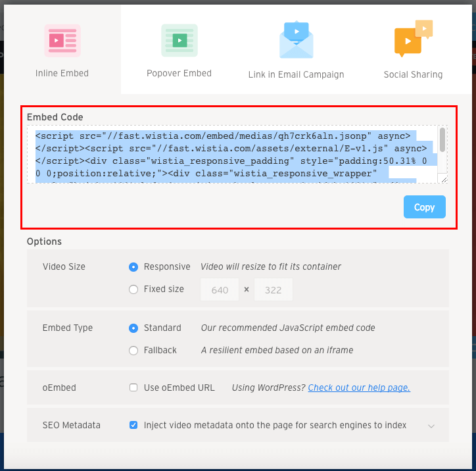
Task: Choose the Fixed size radio button
Action: [x=133, y=289]
